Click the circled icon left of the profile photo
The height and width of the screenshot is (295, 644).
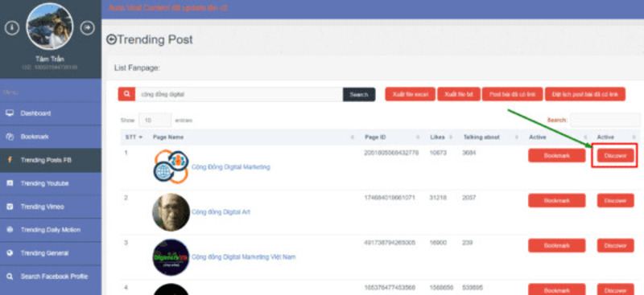pyautogui.click(x=12, y=28)
